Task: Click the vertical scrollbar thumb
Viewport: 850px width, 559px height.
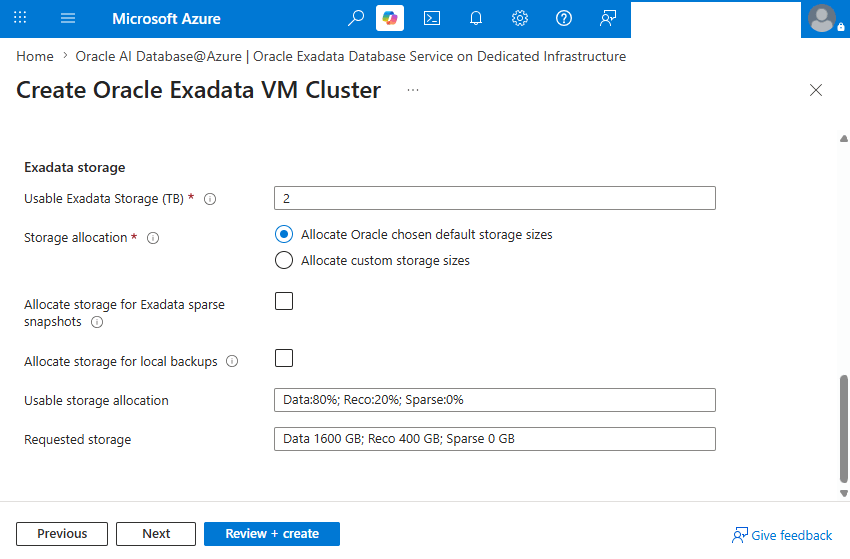Action: [x=843, y=428]
